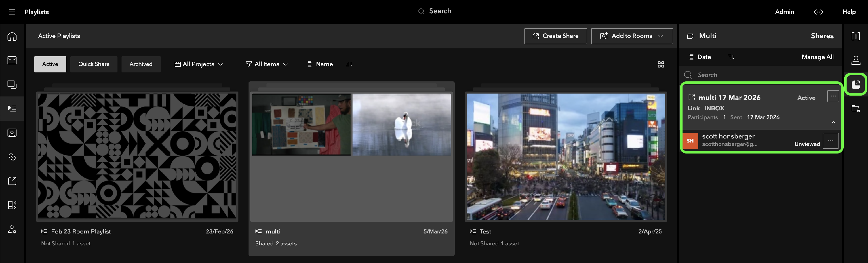Screen dimensions: 868x263
Task: Click the code brackets icon in header
Action: pyautogui.click(x=818, y=12)
